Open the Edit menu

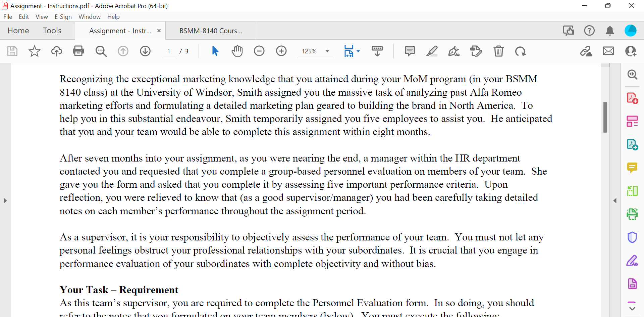pyautogui.click(x=24, y=17)
